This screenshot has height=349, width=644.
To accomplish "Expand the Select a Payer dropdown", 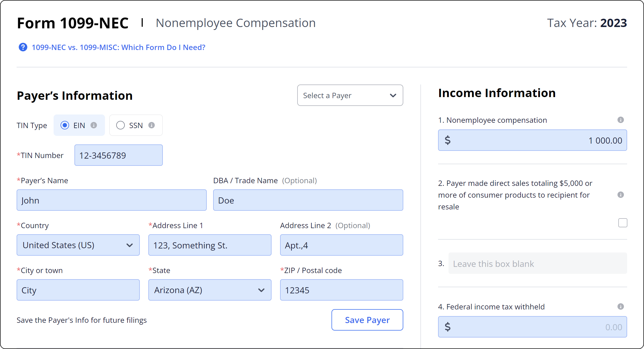I will pyautogui.click(x=349, y=95).
